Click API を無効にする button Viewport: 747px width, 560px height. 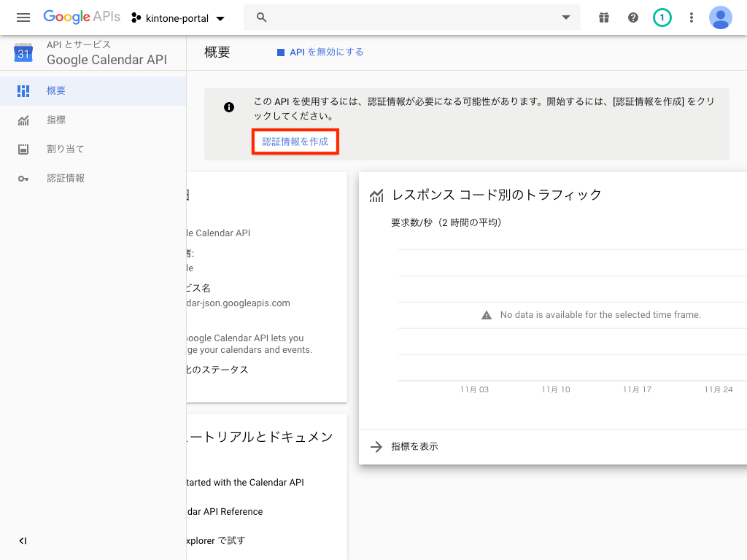pos(320,52)
